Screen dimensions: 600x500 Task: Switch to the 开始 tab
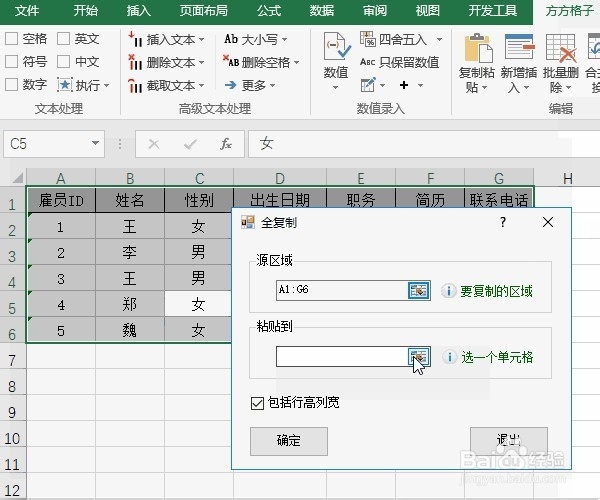[x=86, y=10]
